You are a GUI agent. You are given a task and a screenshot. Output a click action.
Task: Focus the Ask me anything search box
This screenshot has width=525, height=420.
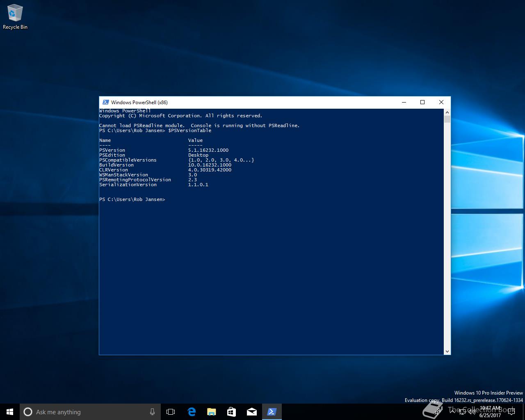click(90, 412)
